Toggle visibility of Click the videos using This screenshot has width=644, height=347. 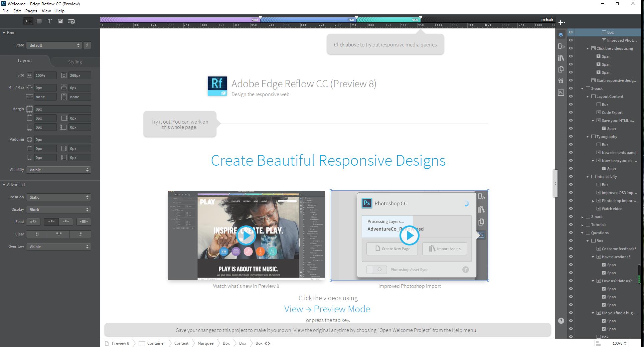571,48
